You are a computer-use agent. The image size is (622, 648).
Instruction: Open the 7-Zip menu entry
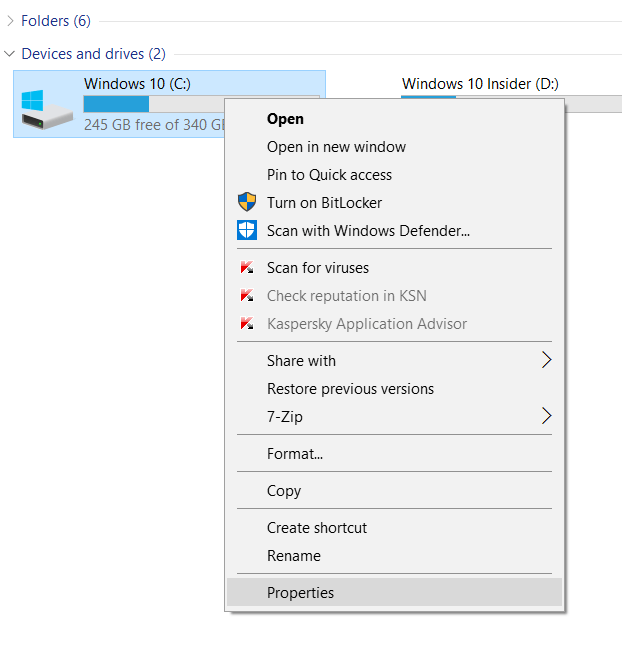click(395, 417)
